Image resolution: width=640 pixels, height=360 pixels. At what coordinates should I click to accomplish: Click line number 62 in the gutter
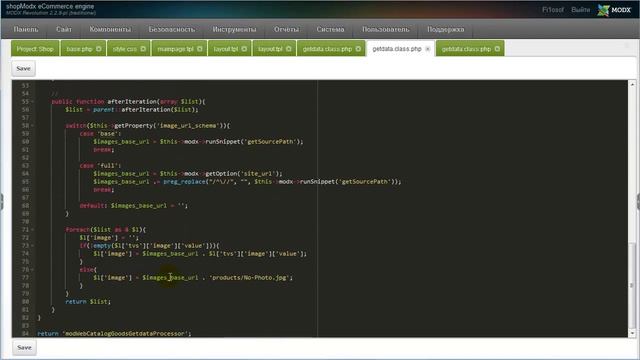click(25, 158)
